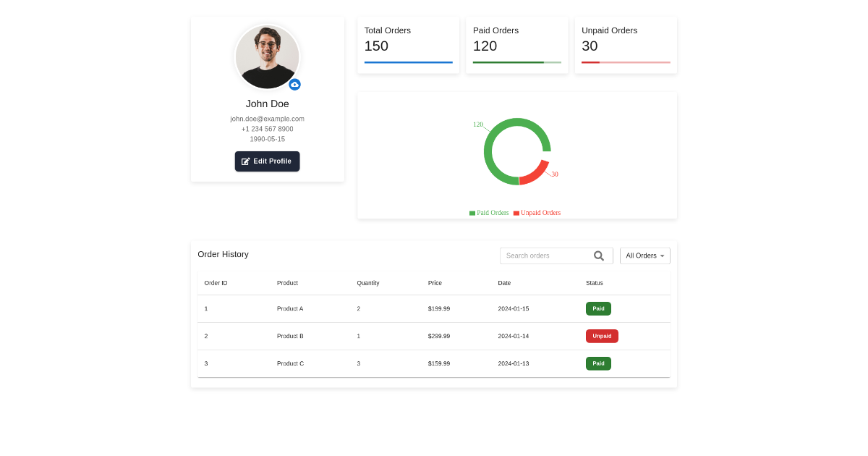
Task: Click the cloud upload icon on the avatar
Action: 294,84
